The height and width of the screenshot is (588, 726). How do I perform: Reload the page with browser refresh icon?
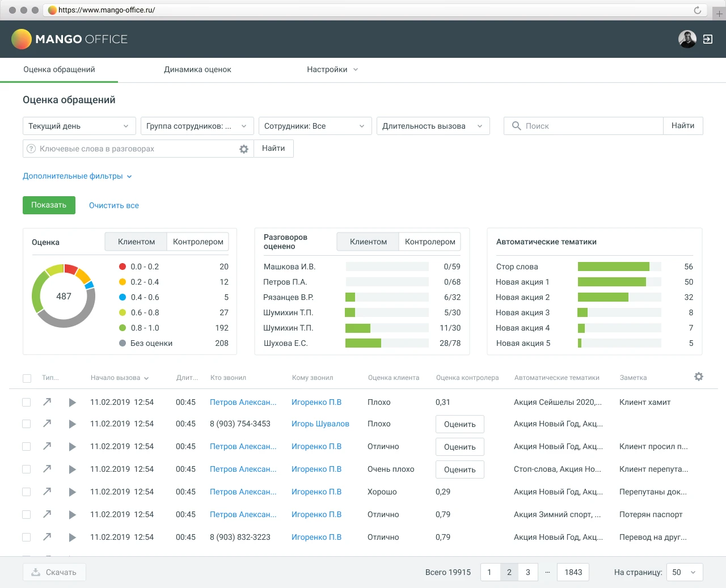(x=698, y=10)
